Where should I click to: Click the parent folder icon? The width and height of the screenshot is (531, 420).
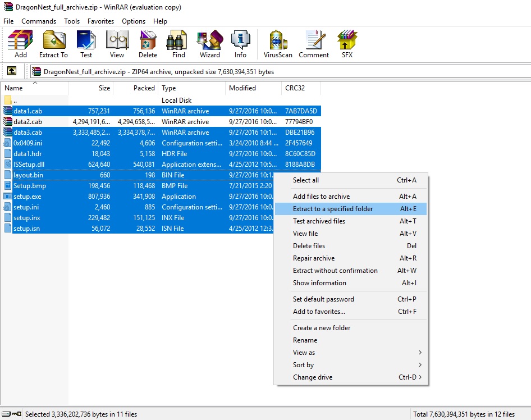pos(8,101)
